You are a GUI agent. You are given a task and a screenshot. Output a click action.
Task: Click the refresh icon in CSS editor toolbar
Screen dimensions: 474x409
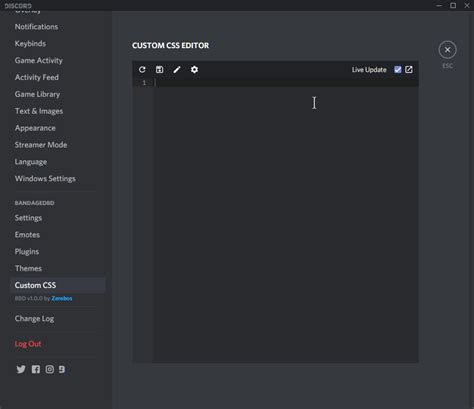pos(142,69)
